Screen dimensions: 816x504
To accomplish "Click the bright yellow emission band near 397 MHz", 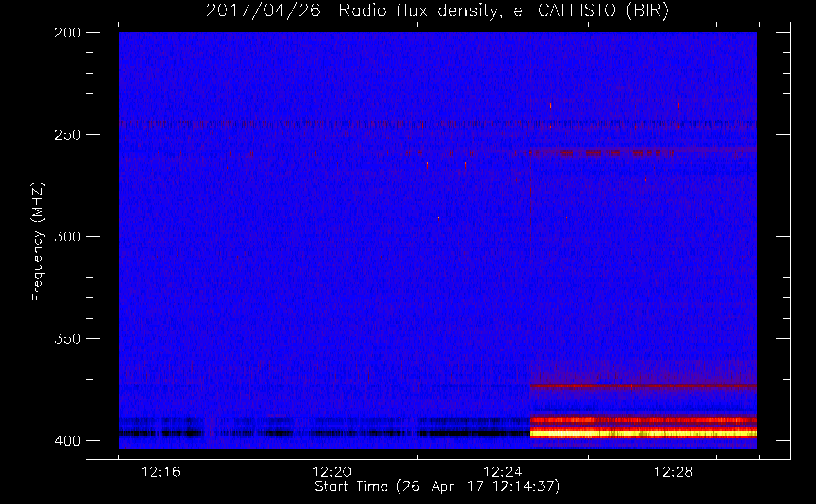I will 644,433.
